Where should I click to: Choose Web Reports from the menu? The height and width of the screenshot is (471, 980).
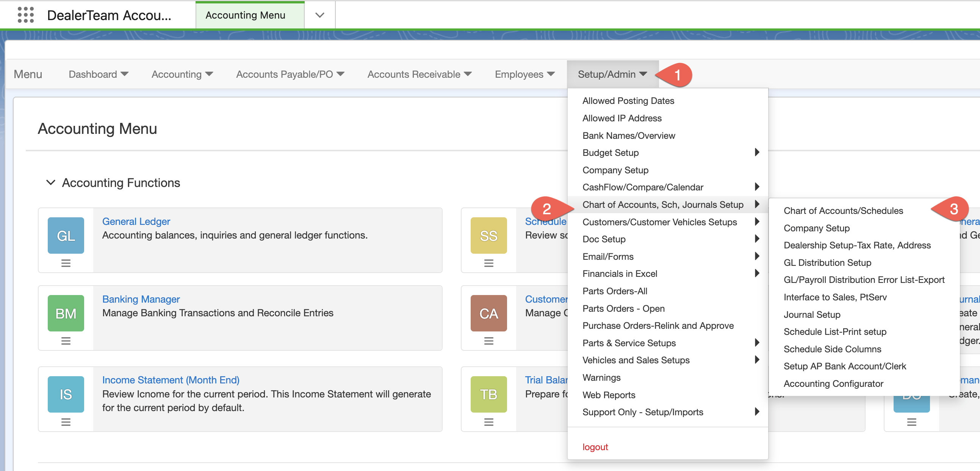click(x=609, y=395)
